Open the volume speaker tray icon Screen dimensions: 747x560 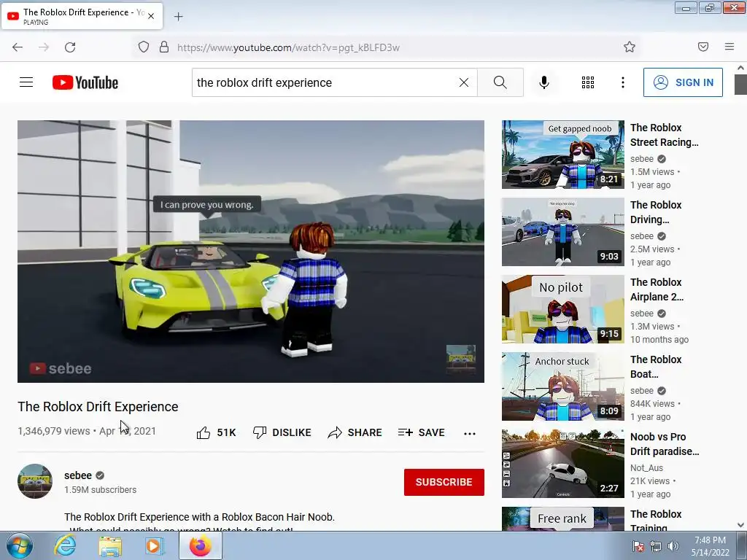point(673,546)
